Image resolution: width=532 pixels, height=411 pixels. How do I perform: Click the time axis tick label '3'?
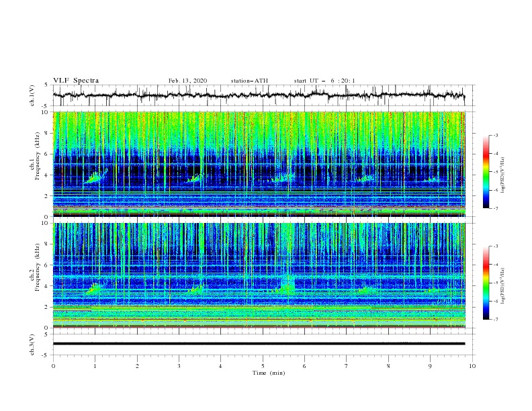coord(179,366)
